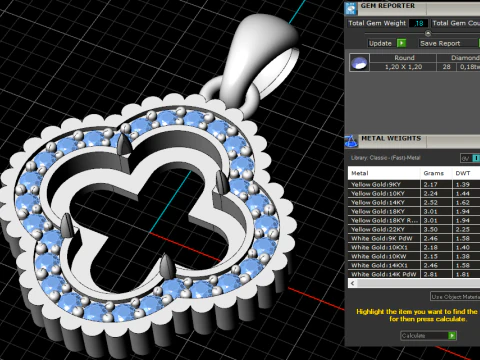Select the White Gold:10KX1 row
480x360 pixels.
pyautogui.click(x=414, y=247)
